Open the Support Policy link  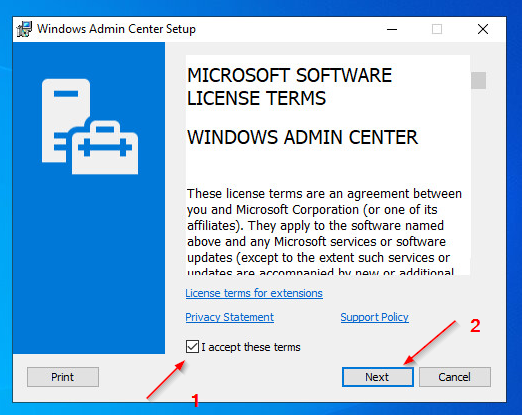pyautogui.click(x=374, y=317)
